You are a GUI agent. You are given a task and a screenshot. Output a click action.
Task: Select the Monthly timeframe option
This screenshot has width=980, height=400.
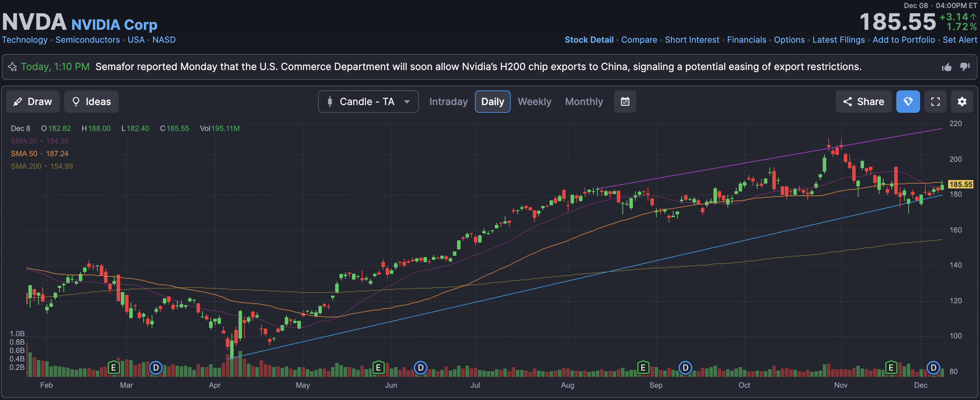point(584,102)
